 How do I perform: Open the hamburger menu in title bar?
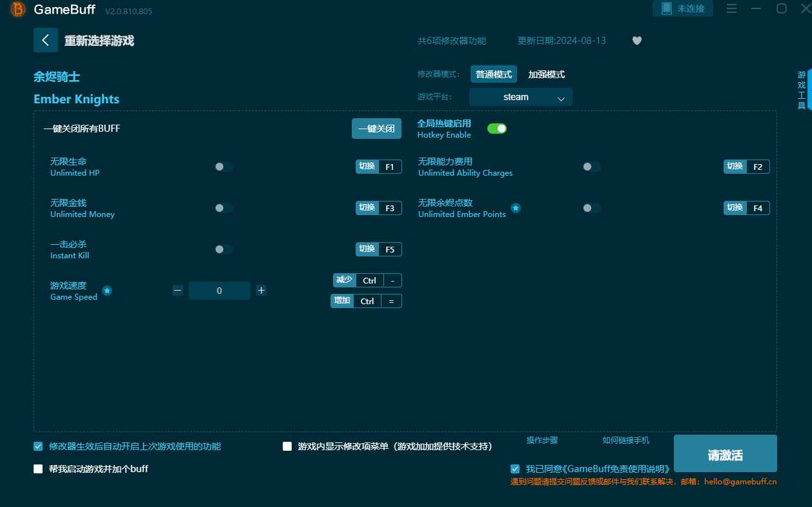[x=731, y=8]
